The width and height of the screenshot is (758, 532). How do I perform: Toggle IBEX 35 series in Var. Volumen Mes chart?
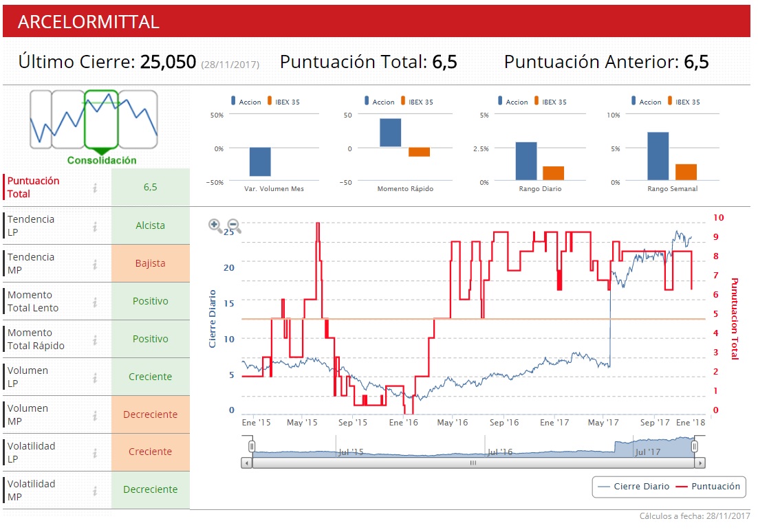[x=284, y=102]
